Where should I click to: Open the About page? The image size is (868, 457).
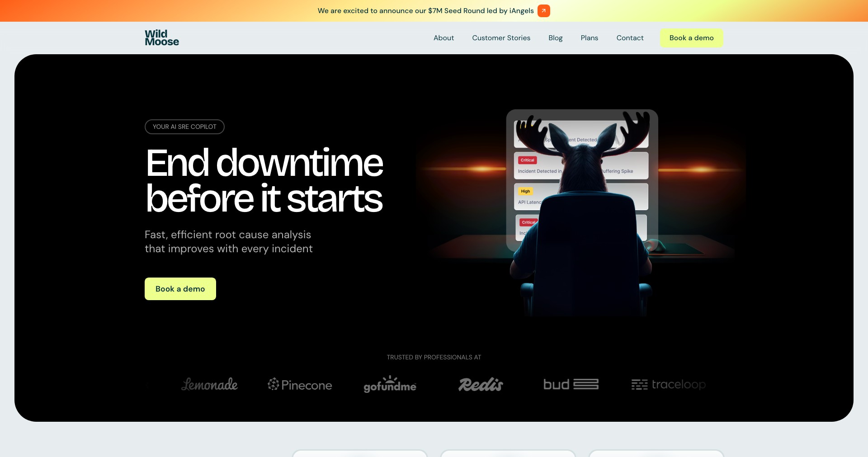click(443, 38)
